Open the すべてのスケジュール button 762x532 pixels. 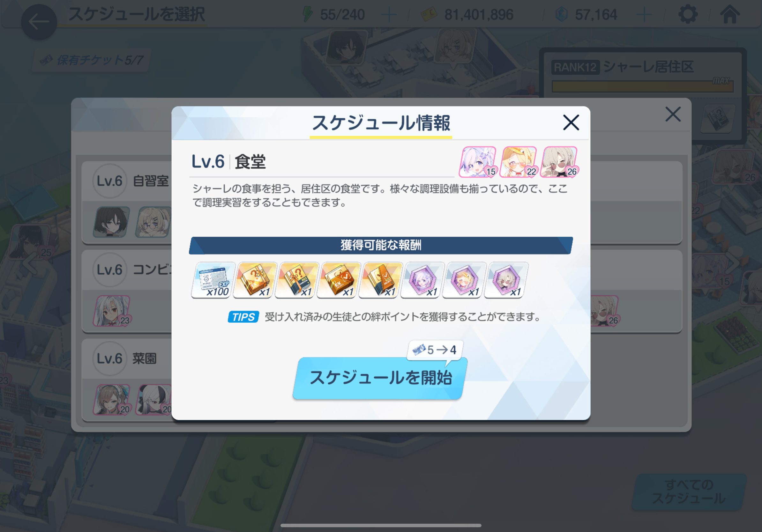689,491
